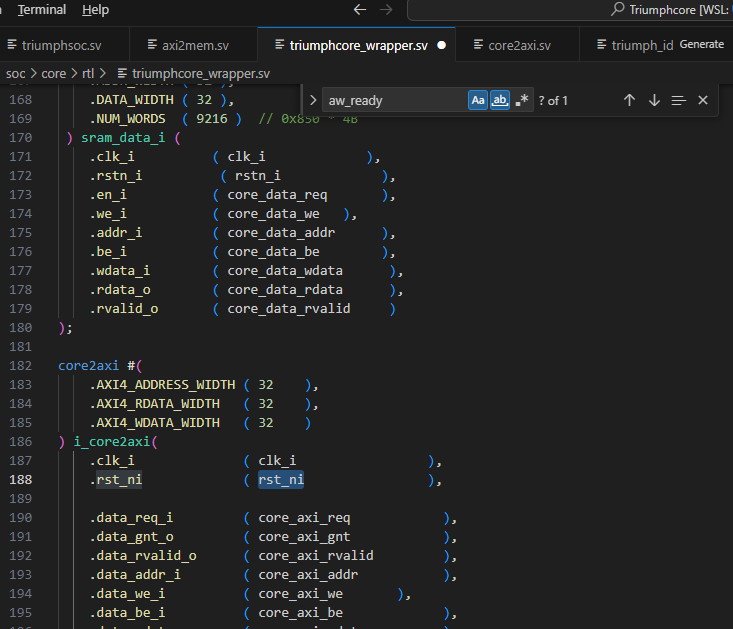Switch to the triumphsoc.sv tab
Viewport: 733px width, 629px height.
61,45
